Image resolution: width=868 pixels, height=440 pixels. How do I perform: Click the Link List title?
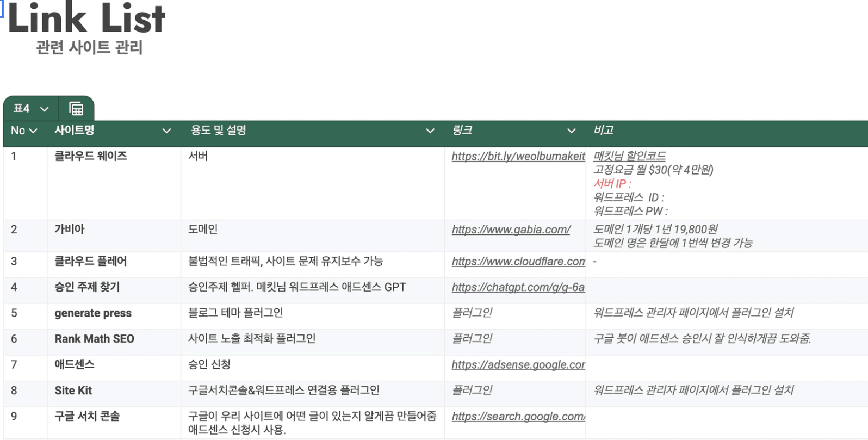[86, 18]
